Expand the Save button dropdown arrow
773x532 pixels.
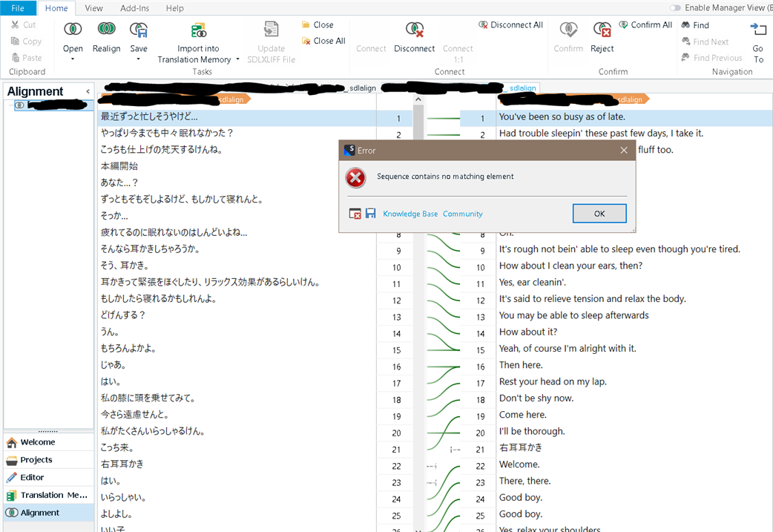click(139, 59)
